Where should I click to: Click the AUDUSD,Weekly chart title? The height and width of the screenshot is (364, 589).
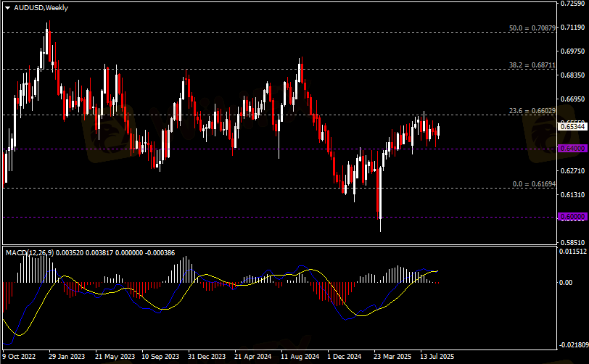point(42,7)
